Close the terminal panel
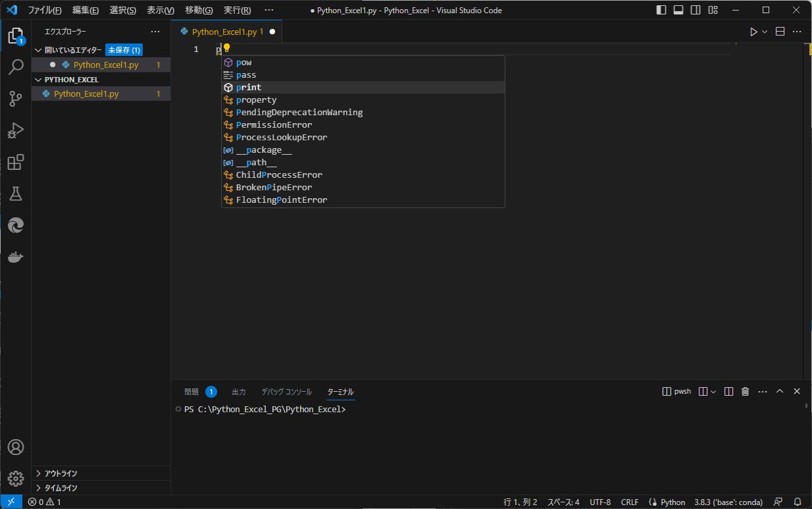Image resolution: width=812 pixels, height=509 pixels. (x=797, y=391)
